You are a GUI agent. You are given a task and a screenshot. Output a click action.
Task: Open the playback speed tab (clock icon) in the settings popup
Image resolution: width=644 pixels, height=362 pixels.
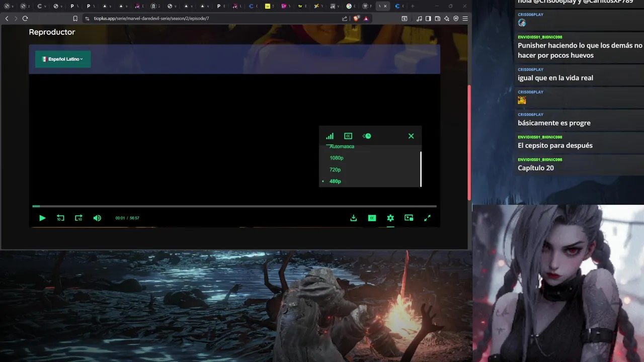367,136
